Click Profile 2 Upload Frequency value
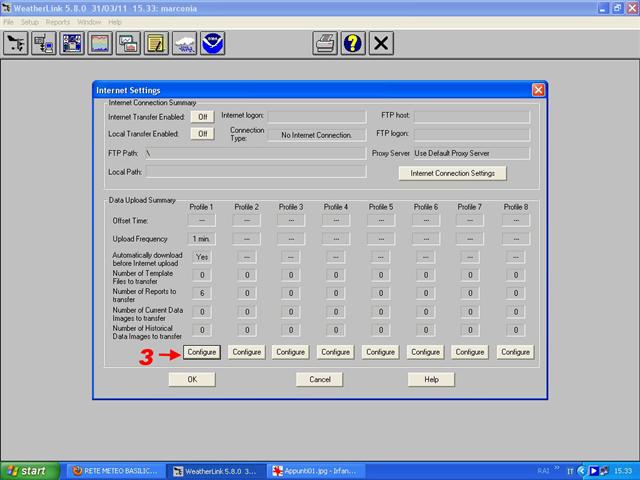Image resolution: width=640 pixels, height=480 pixels. click(247, 239)
